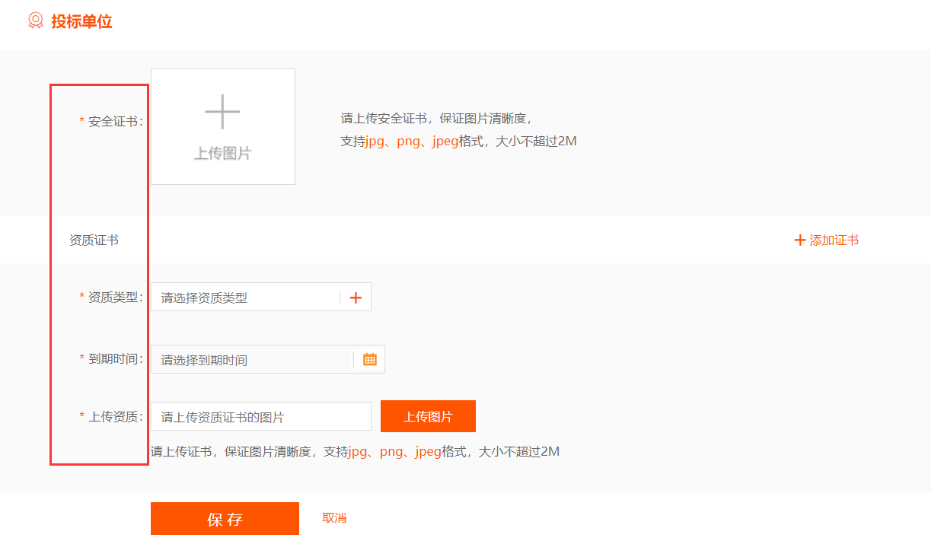
Task: Click the large gray plus in upload box
Action: [222, 112]
